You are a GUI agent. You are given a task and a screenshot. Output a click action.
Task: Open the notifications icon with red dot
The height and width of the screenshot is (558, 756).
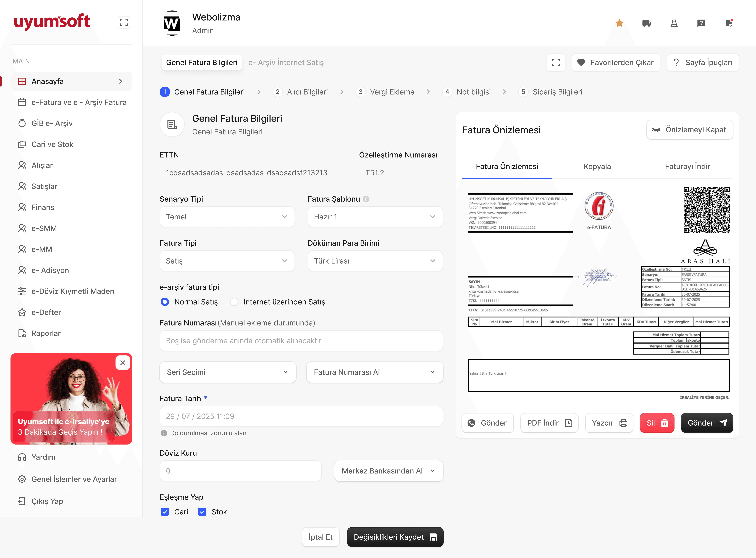729,23
